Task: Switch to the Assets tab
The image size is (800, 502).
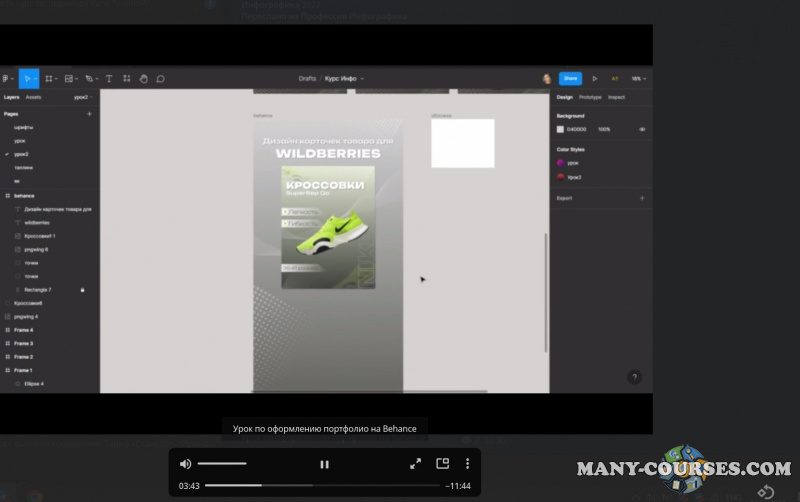Action: pyautogui.click(x=33, y=97)
